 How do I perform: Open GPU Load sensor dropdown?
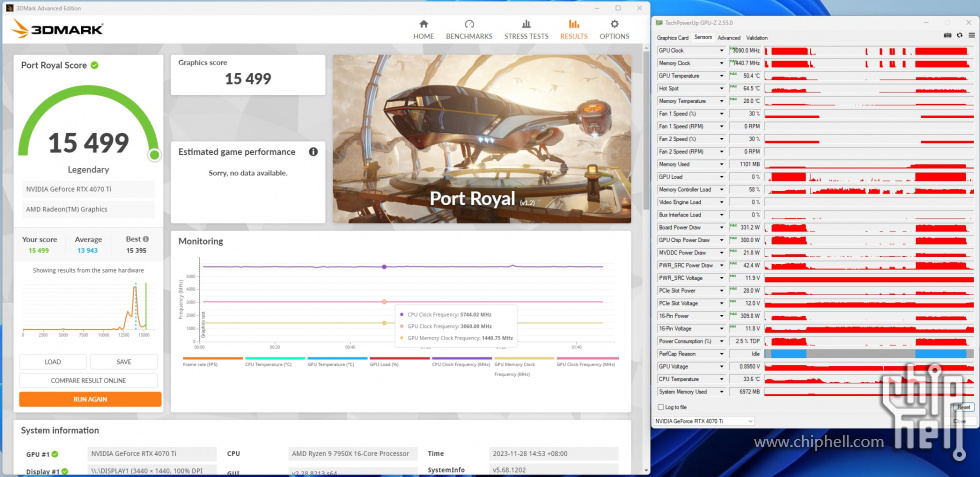722,177
